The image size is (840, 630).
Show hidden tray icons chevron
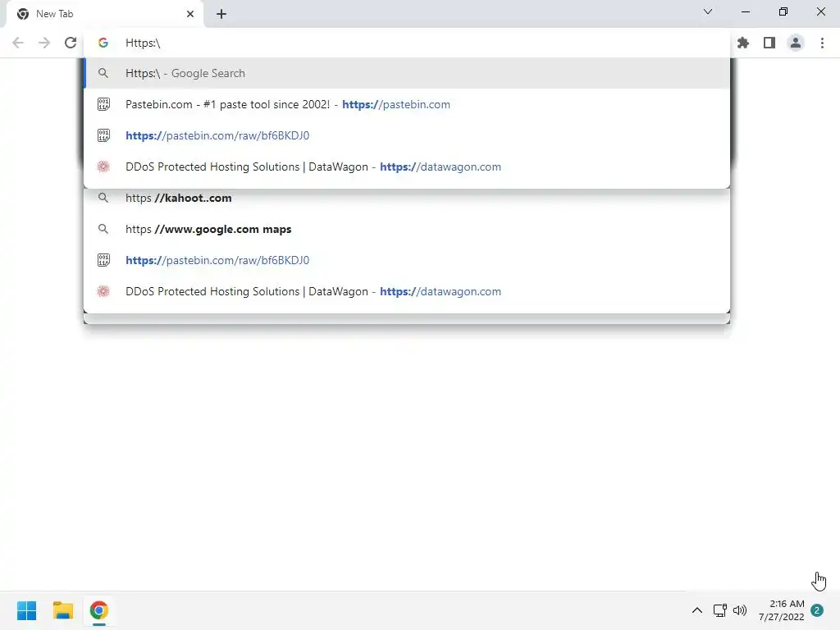697,610
